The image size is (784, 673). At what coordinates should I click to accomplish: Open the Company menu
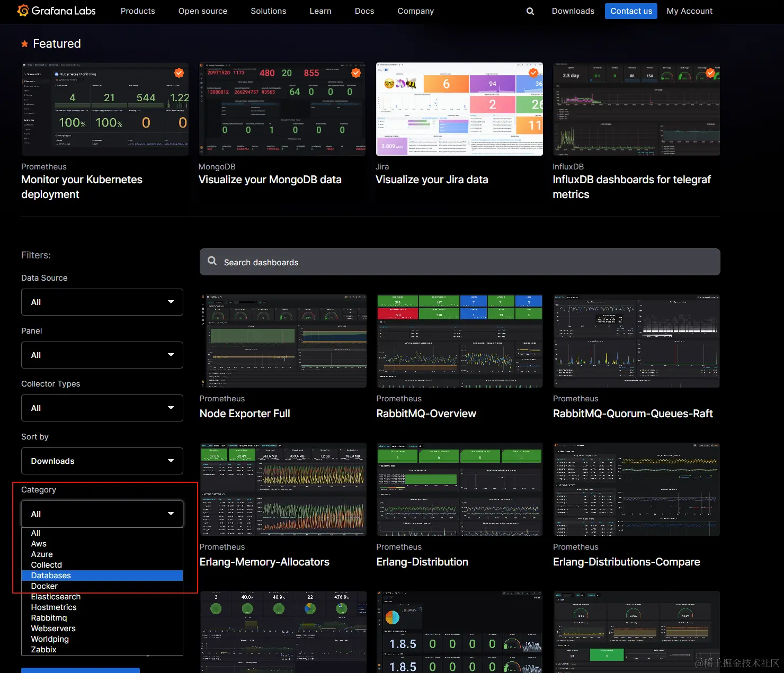(416, 11)
